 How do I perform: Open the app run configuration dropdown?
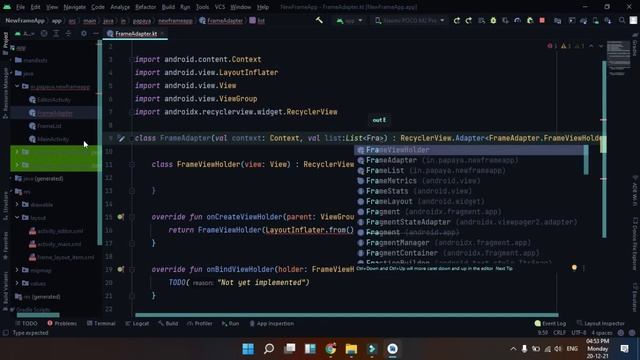click(349, 20)
